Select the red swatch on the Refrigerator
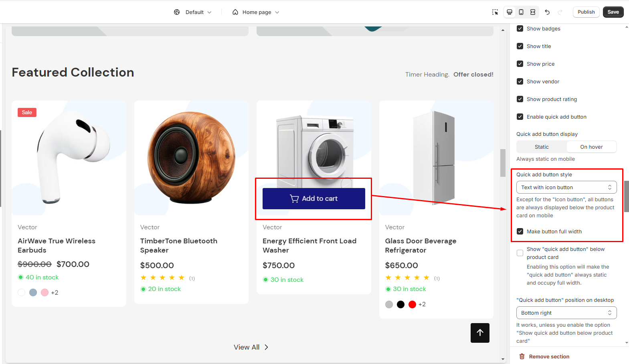The width and height of the screenshot is (629, 364). 412,304
